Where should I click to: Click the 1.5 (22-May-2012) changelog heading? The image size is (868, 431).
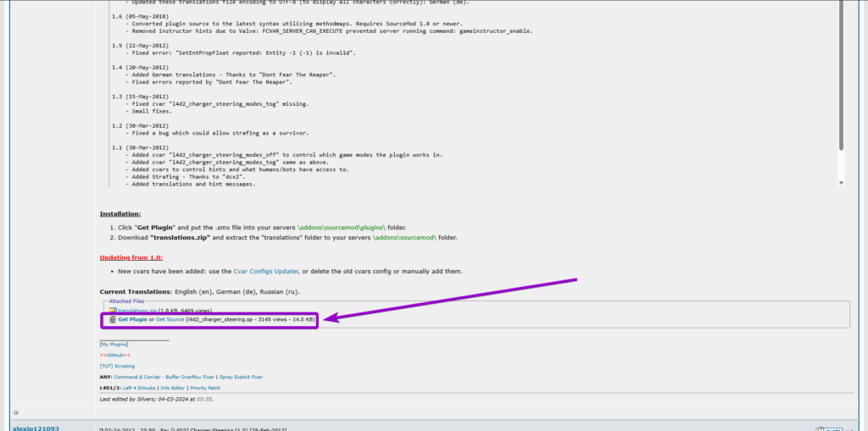pos(140,46)
